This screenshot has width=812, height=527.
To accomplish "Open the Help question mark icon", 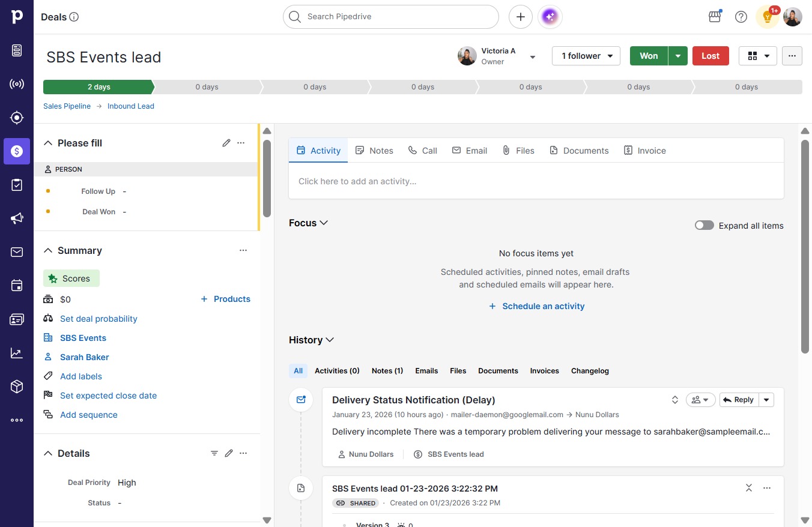I will pyautogui.click(x=741, y=17).
